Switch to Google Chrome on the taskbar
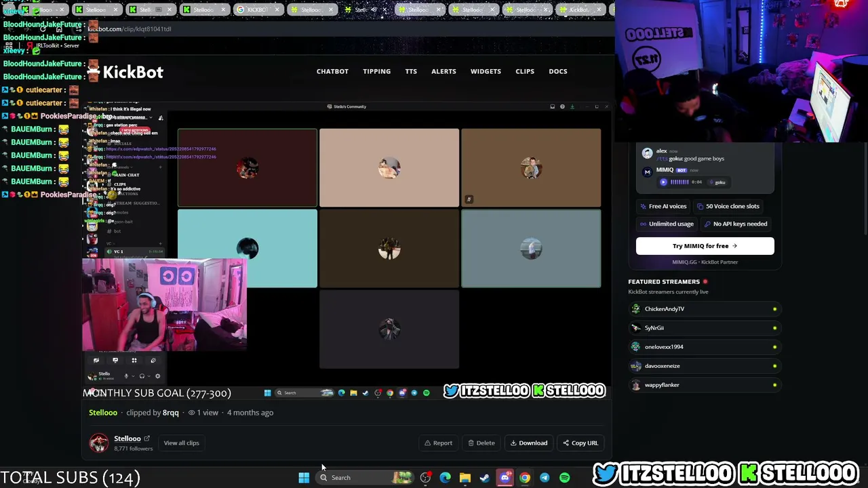The height and width of the screenshot is (488, 868). point(525,478)
